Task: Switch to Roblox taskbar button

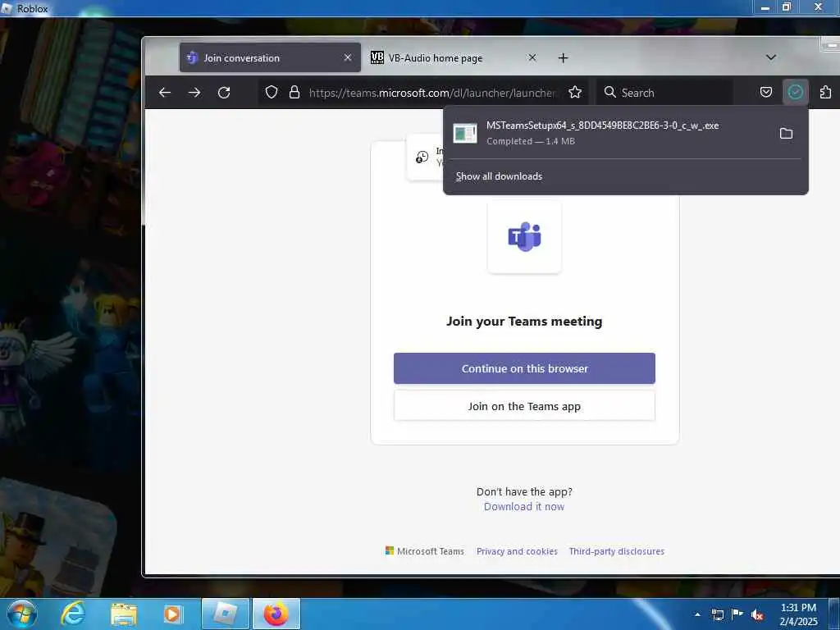Action: 226,614
